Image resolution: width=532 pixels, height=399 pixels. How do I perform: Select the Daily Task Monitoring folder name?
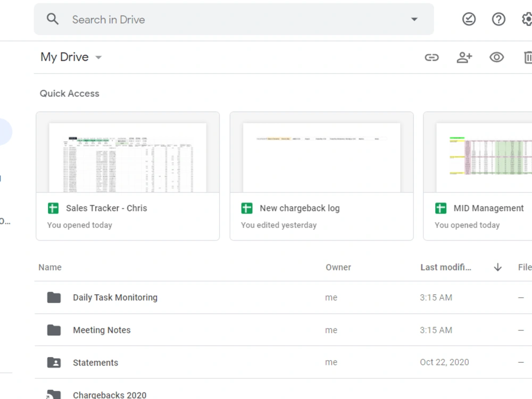tap(115, 297)
